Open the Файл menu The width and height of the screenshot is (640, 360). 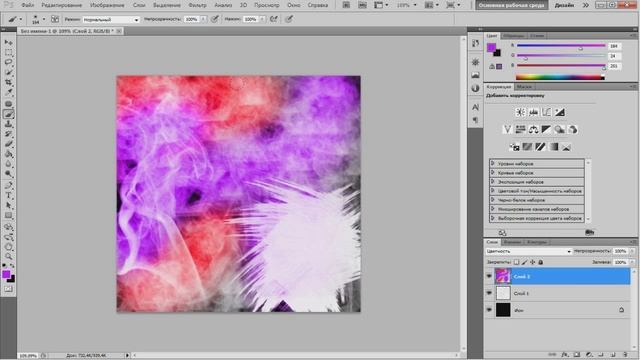coord(27,5)
